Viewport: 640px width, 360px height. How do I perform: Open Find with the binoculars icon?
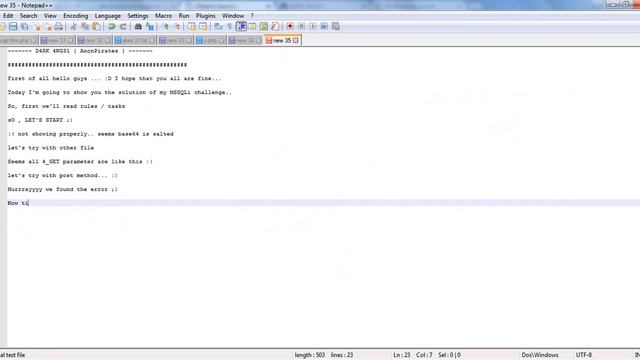coord(138,27)
